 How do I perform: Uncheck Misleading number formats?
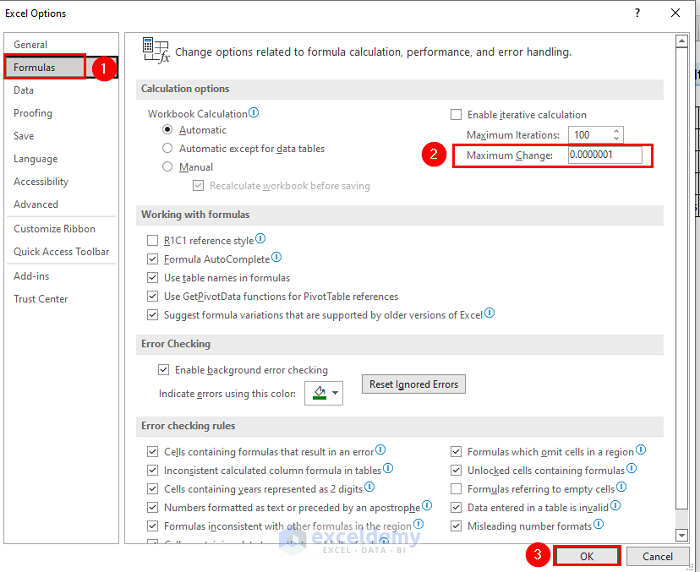[456, 526]
